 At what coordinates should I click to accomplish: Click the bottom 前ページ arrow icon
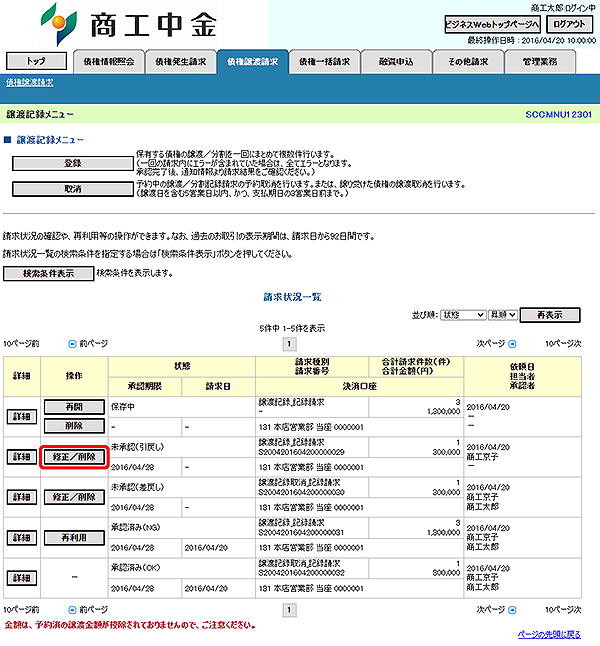pyautogui.click(x=72, y=610)
